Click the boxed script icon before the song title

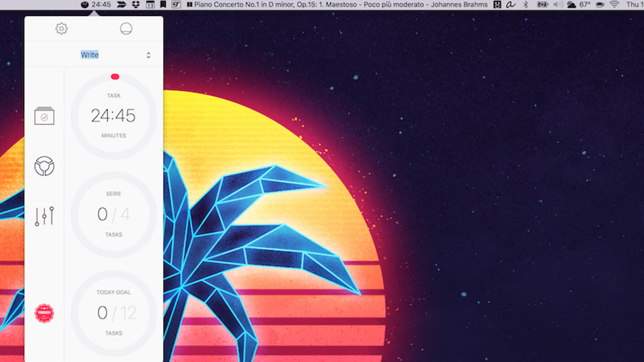177,5
